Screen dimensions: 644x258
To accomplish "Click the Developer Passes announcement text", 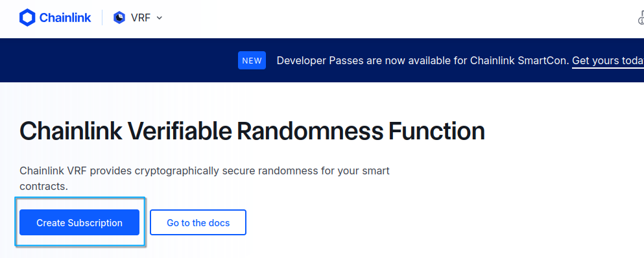I will [x=423, y=61].
